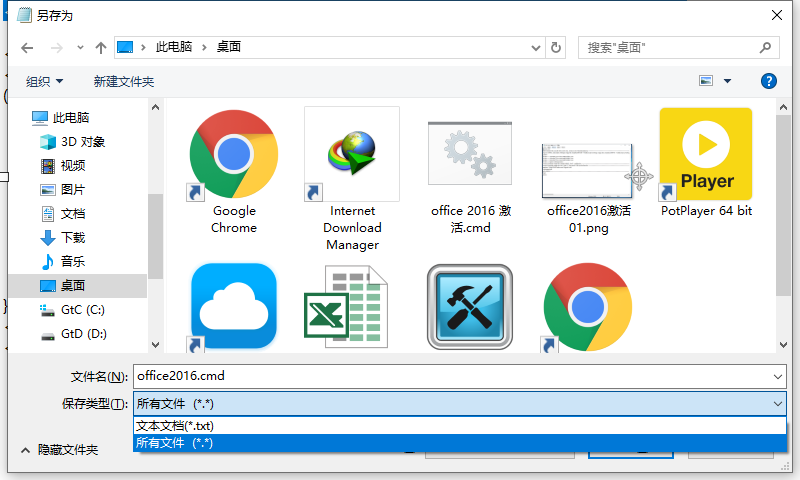Collapse folders with 隐藏文件夹

[x=60, y=450]
